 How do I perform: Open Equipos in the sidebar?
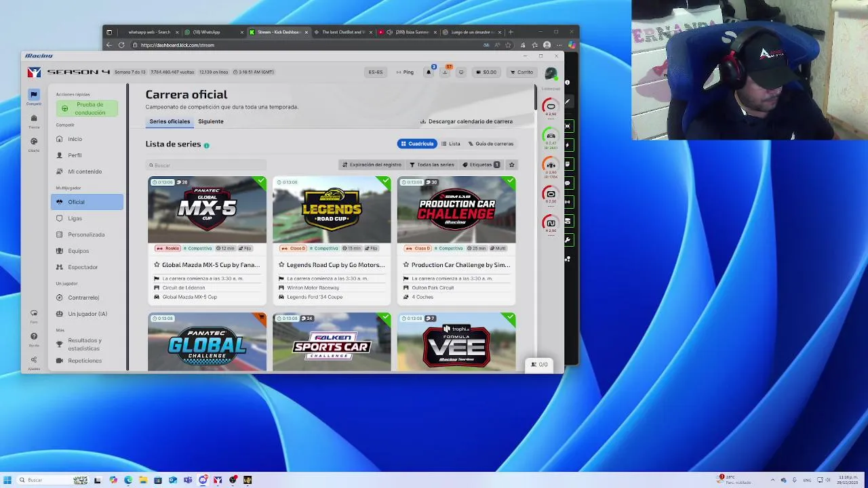pyautogui.click(x=87, y=251)
